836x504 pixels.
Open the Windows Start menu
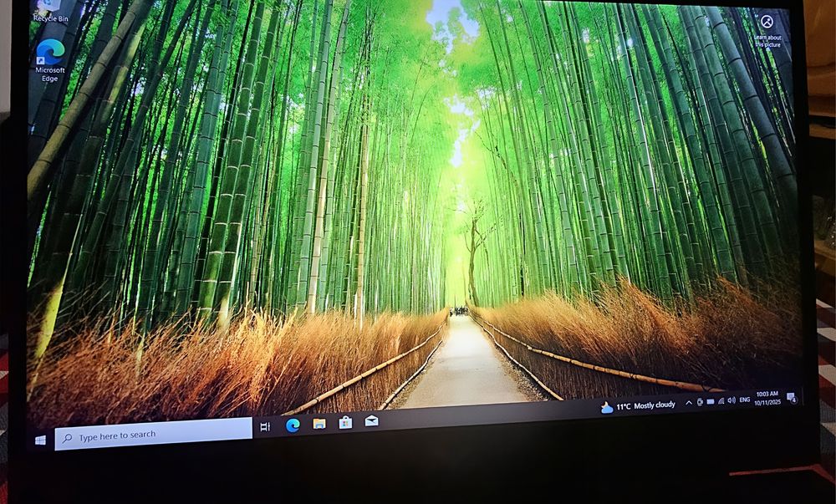point(40,440)
